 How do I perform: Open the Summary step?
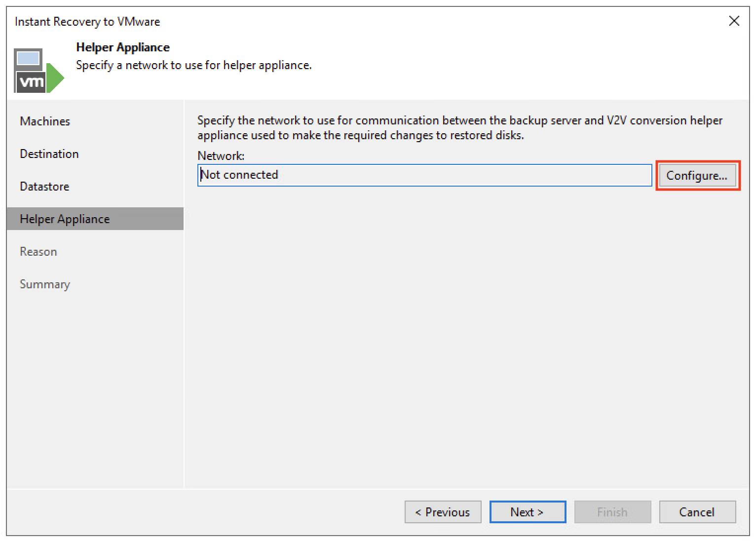(45, 284)
